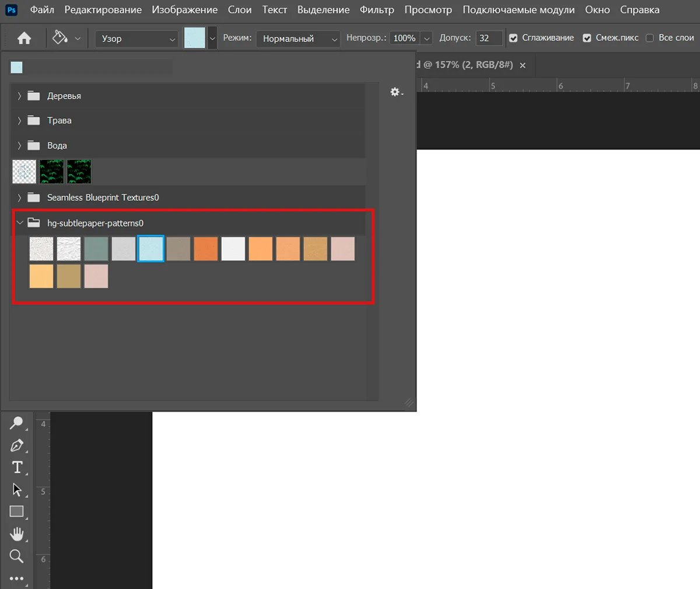Click the Photoshop logo icon
The height and width of the screenshot is (589, 700).
click(x=12, y=10)
